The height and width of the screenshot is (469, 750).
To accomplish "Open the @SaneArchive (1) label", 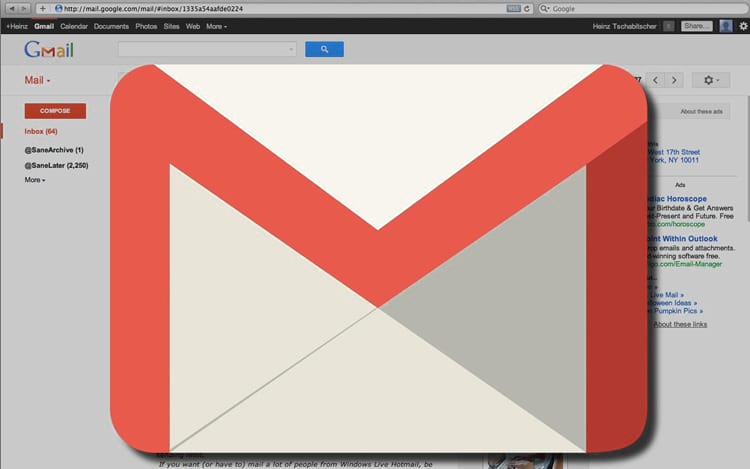I will tap(54, 150).
